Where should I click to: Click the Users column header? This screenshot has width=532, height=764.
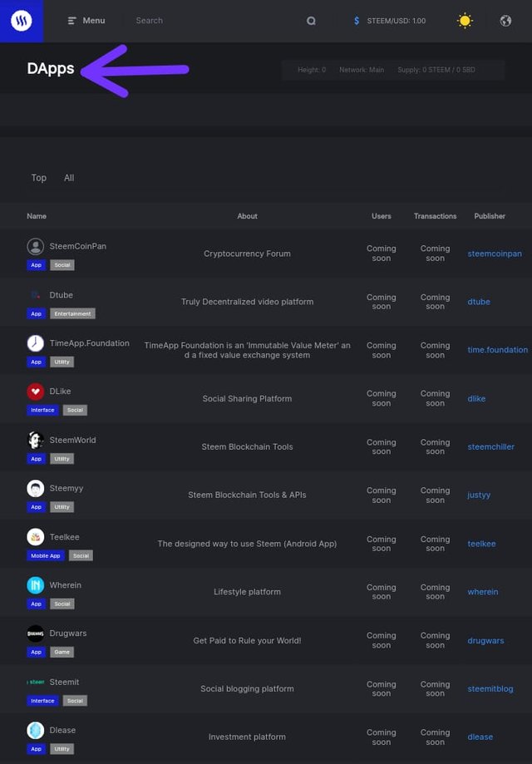click(x=382, y=216)
